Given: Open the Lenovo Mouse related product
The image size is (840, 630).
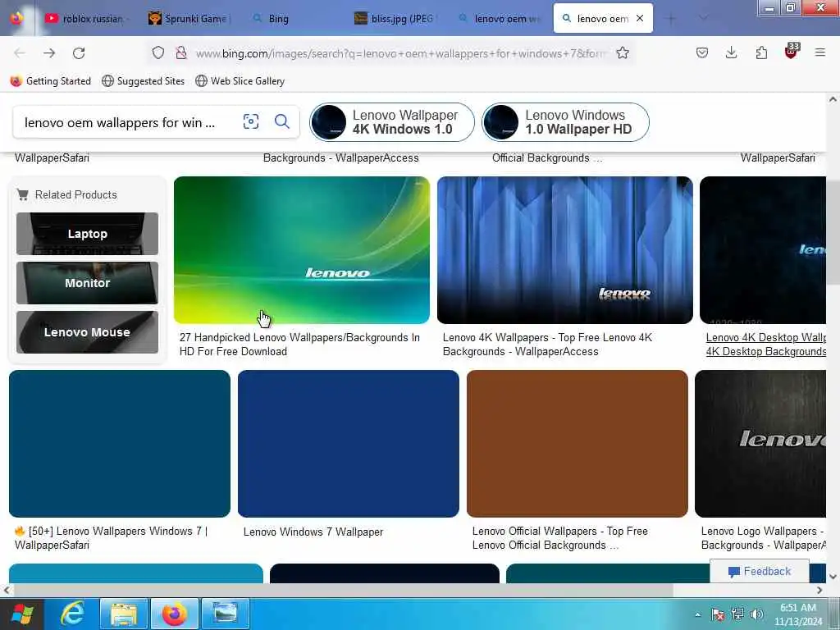Looking at the screenshot, I should point(87,332).
